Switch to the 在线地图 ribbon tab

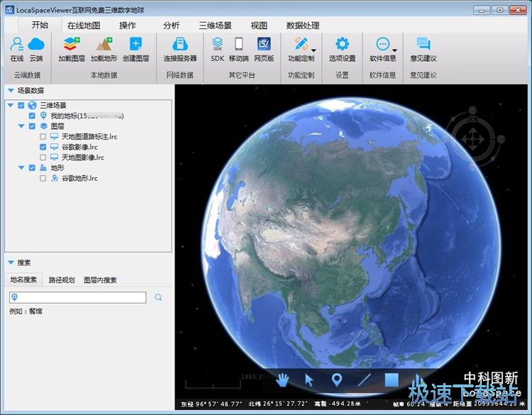tap(84, 26)
